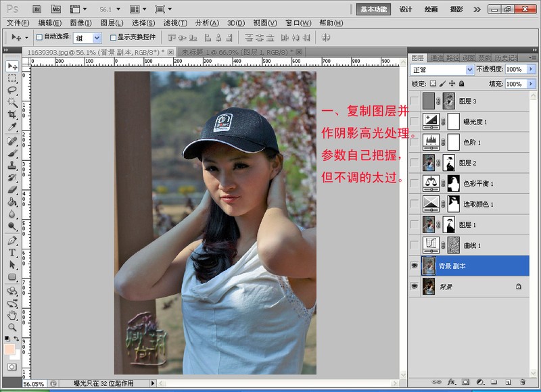Select the Crop tool
The image size is (541, 392).
(12, 115)
